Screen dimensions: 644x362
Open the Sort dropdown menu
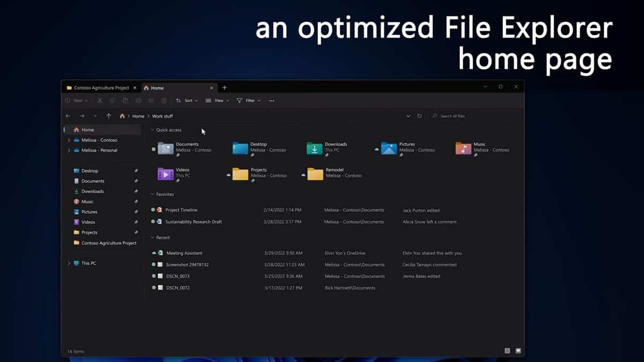[x=187, y=100]
